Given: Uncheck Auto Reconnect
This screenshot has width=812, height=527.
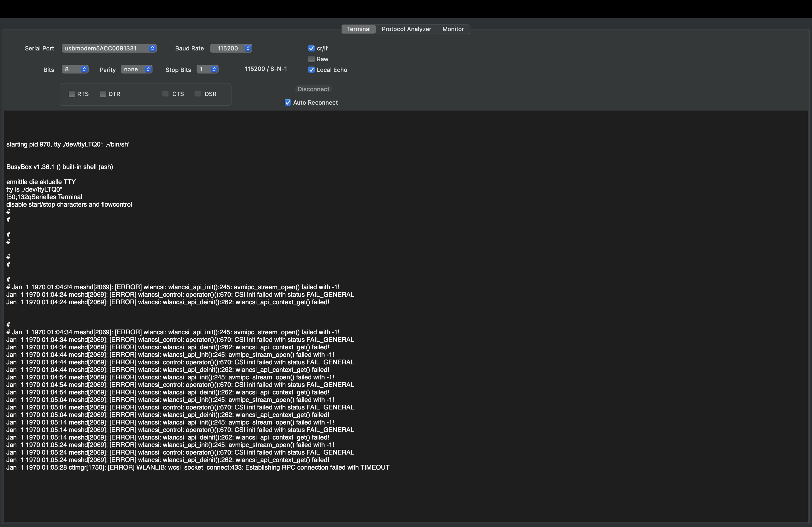Looking at the screenshot, I should [288, 103].
